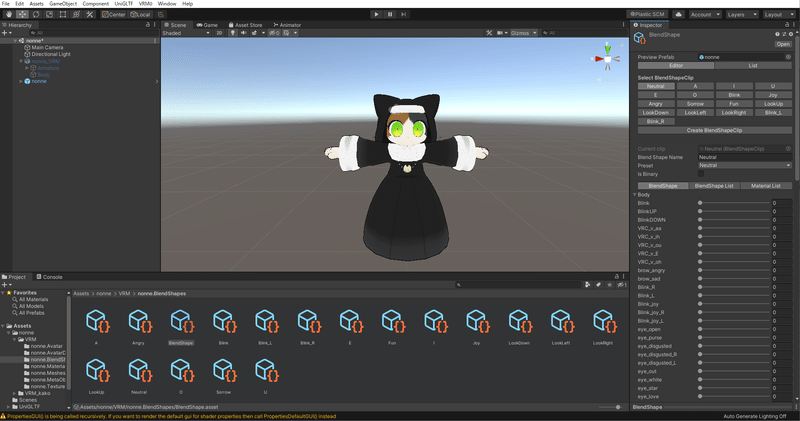
Task: Toggle hidden objects visibility counter in scene
Action: pyautogui.click(x=274, y=33)
